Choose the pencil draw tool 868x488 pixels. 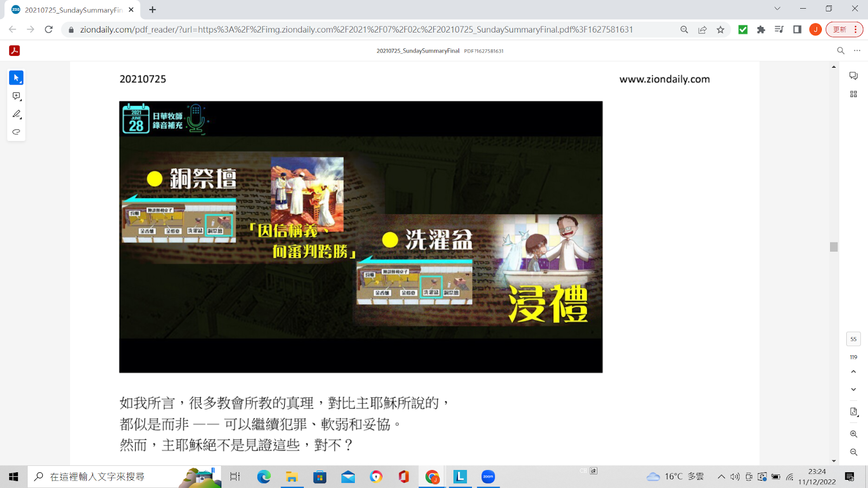click(16, 114)
